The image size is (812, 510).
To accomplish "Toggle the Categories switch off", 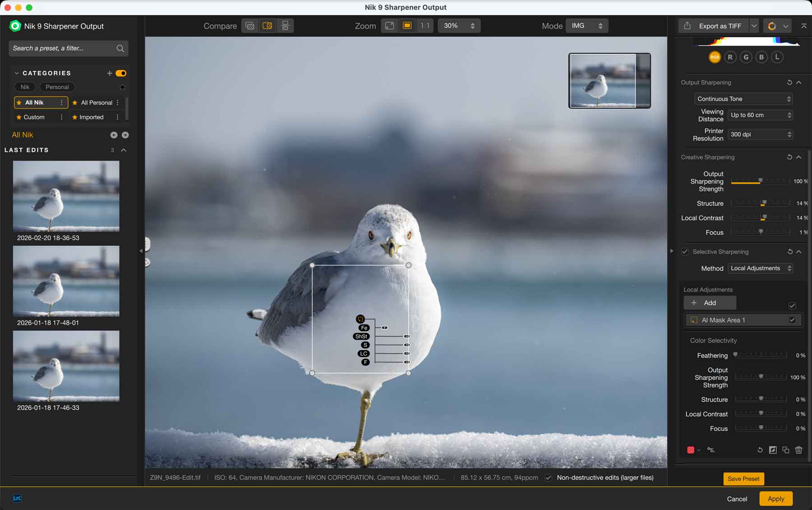I will pos(121,73).
